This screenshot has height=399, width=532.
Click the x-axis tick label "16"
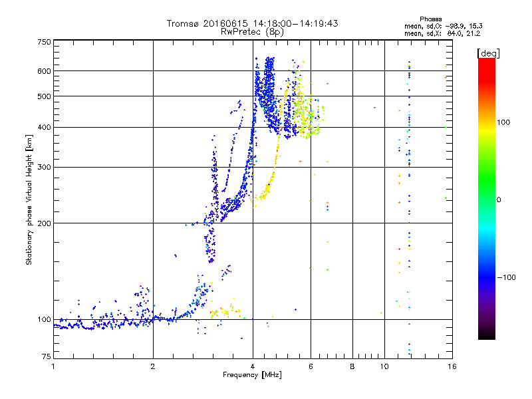point(452,366)
